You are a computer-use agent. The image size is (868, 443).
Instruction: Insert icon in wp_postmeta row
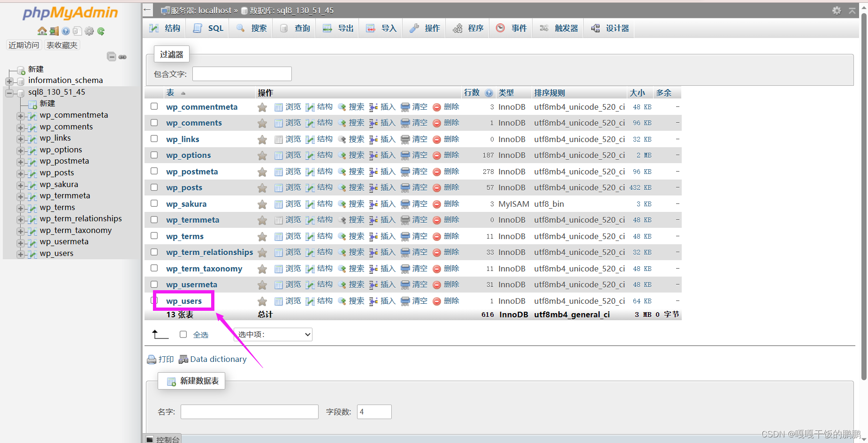coord(373,172)
